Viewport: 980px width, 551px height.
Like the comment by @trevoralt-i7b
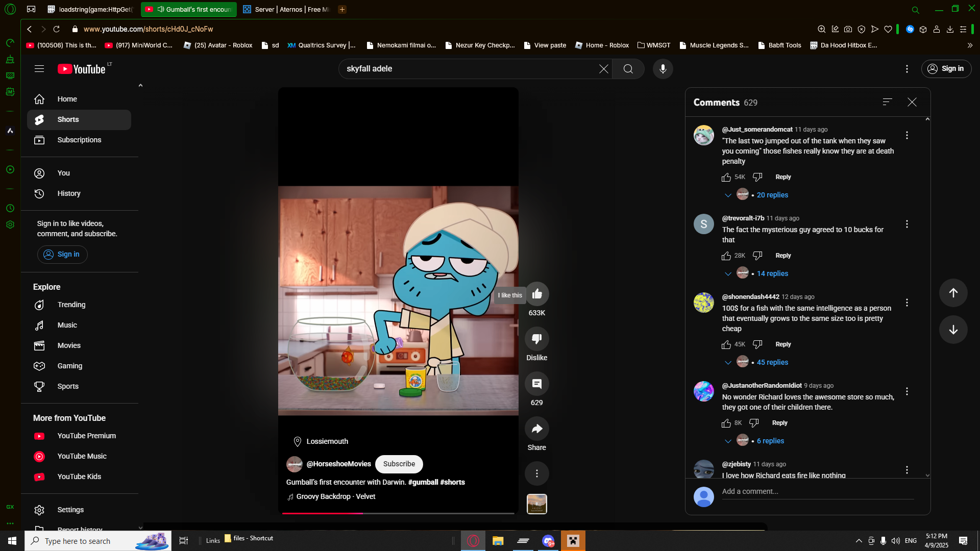pos(726,256)
